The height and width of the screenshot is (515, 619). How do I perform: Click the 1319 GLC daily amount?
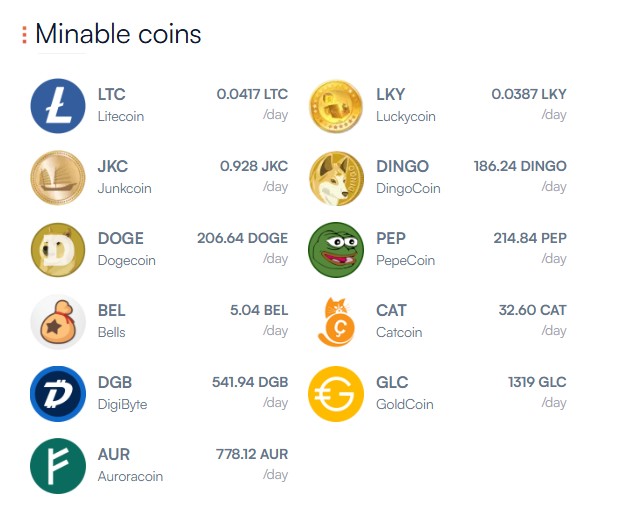[537, 382]
